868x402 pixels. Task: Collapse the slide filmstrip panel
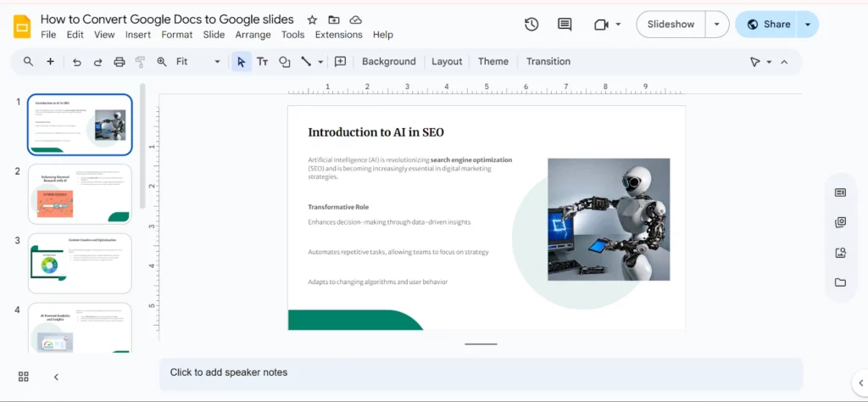pos(56,377)
